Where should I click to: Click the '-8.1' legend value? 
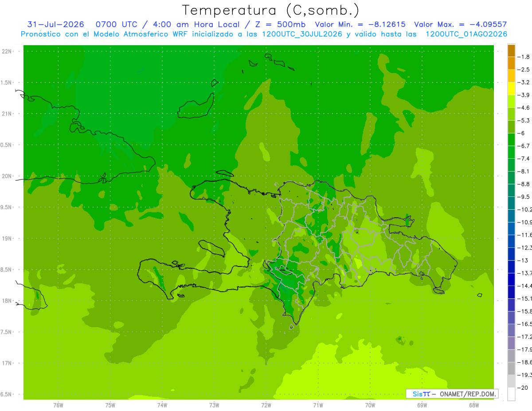[524, 171]
